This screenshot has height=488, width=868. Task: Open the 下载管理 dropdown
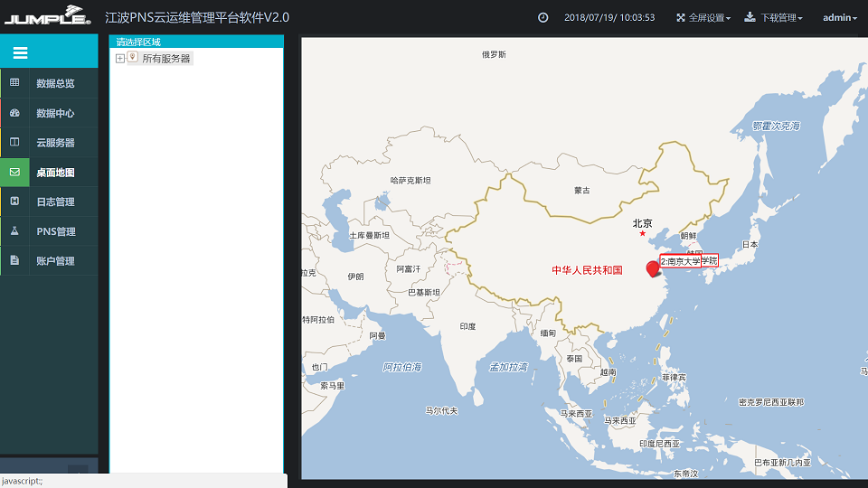tap(773, 17)
